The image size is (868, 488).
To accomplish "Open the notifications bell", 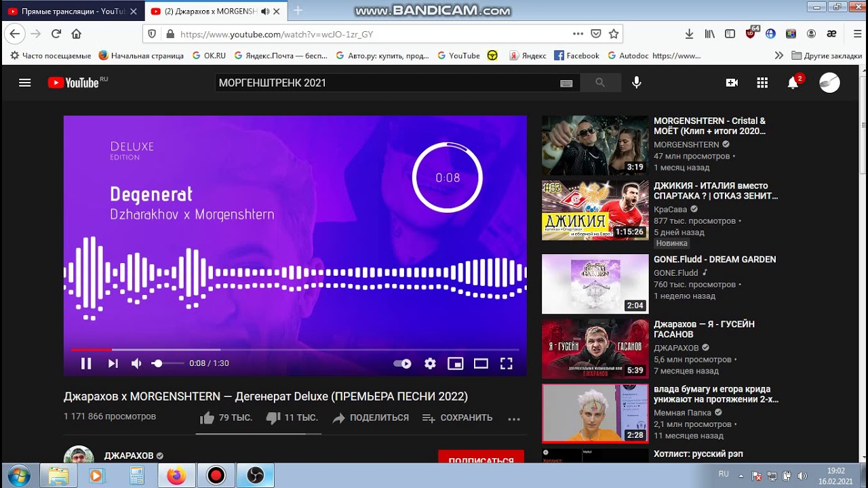I will (793, 83).
